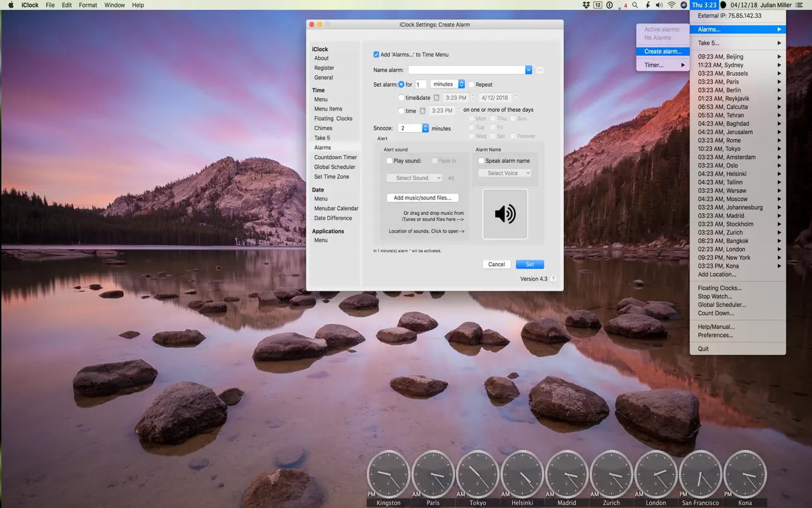This screenshot has width=812, height=508.
Task: Click Add music/sound files... button
Action: pyautogui.click(x=422, y=198)
